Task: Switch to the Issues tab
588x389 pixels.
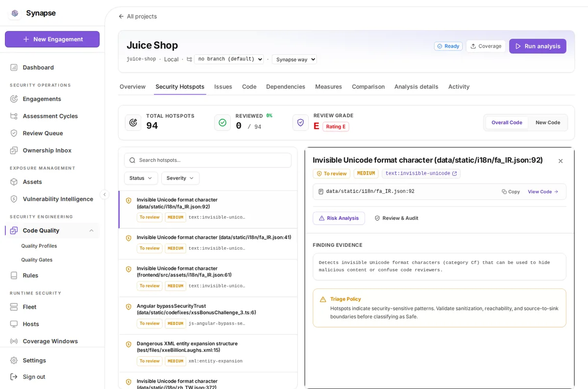Action: 223,86
